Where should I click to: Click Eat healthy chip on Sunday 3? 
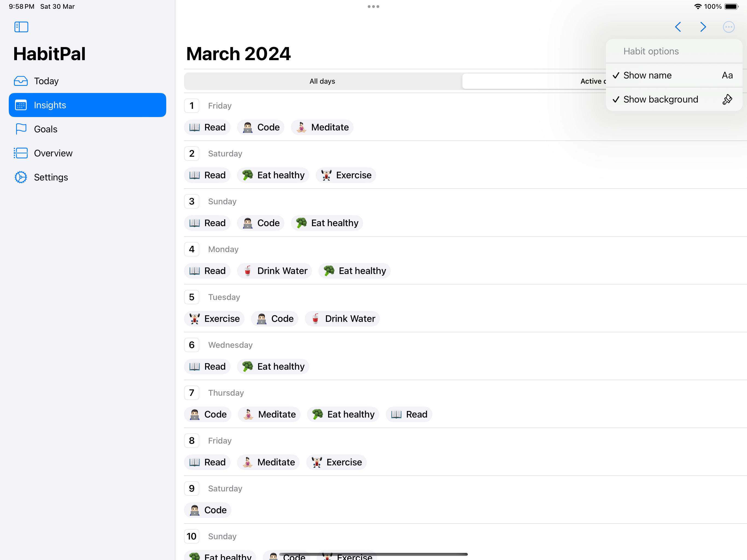[327, 223]
